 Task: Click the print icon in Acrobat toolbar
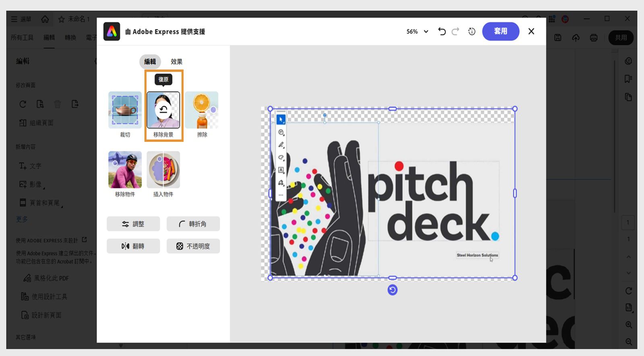pos(594,37)
